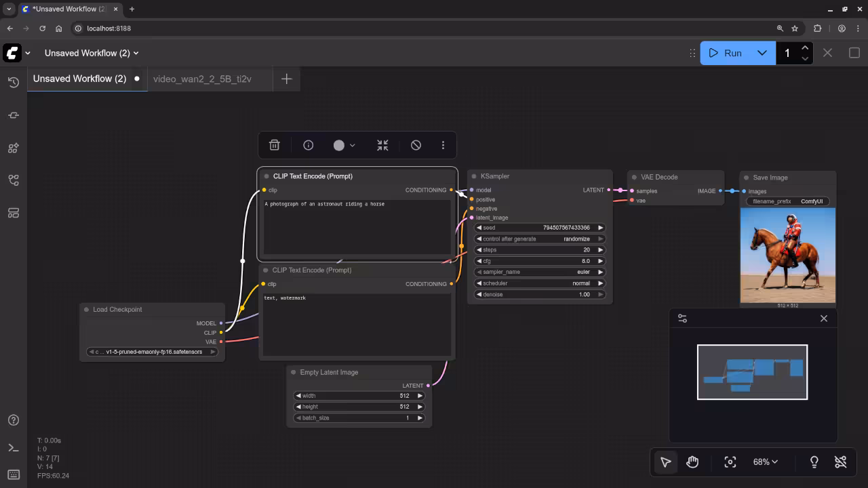Switch to the video_wan2_2_5B_ti2v tab
This screenshot has height=488, width=868.
coord(202,79)
